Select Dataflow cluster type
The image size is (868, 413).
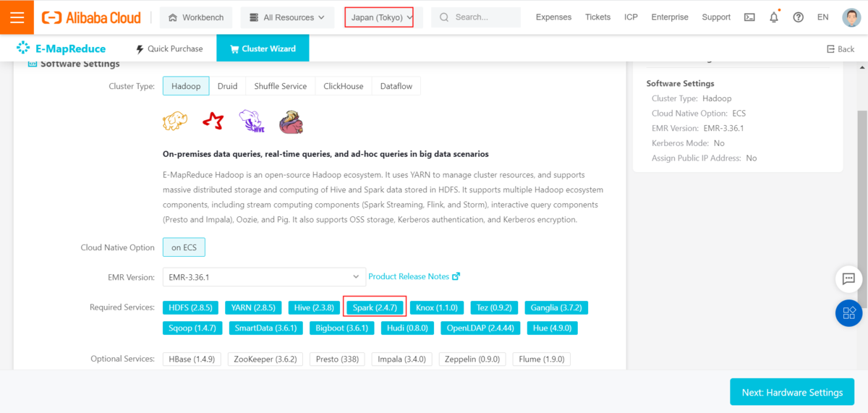pos(396,86)
